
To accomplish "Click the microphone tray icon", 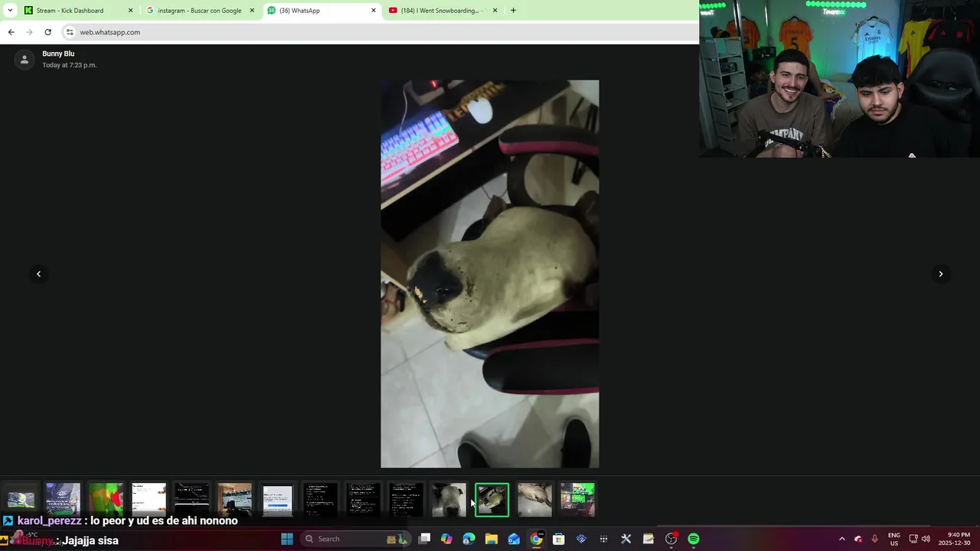I will pyautogui.click(x=874, y=539).
